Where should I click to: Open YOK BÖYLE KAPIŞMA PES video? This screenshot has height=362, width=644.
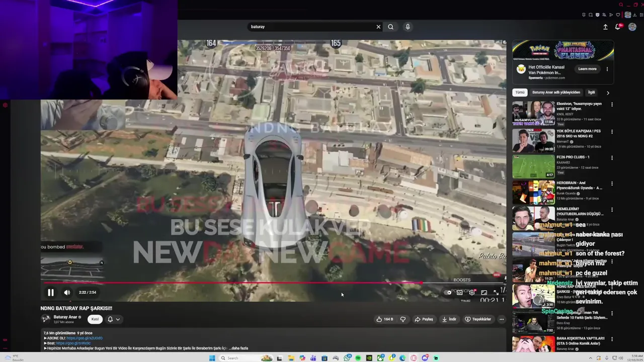click(533, 140)
